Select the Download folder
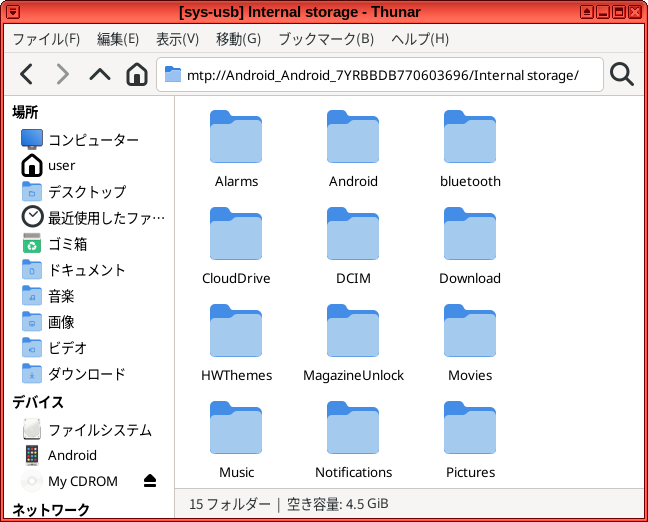The image size is (648, 522). click(x=470, y=246)
